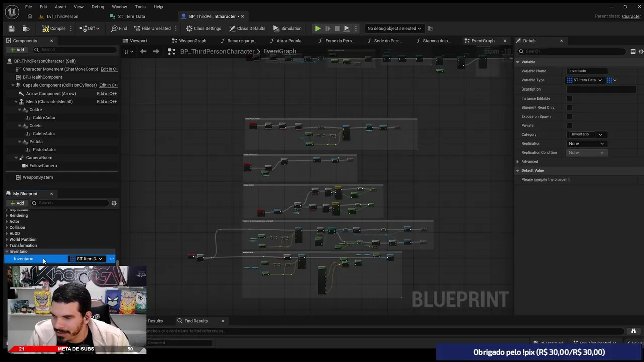This screenshot has height=362, width=644.
Task: Expand the Advanced section in Details
Action: 518,162
